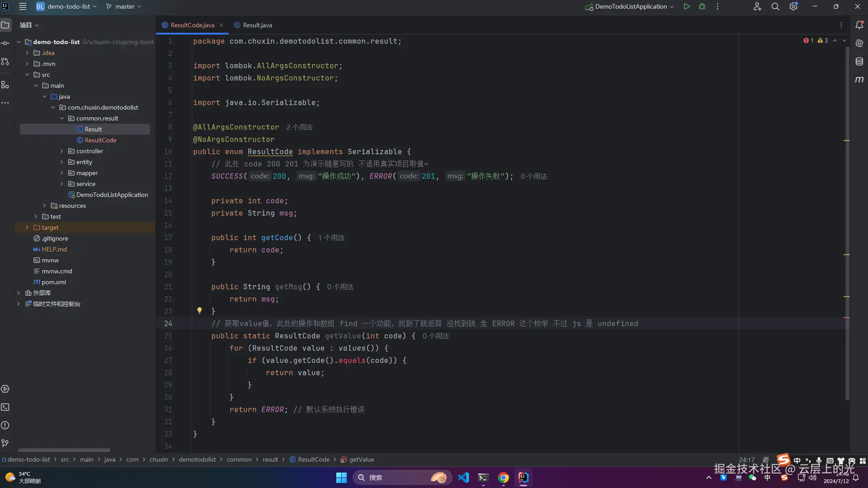The image size is (868, 488).
Task: Open the Project tool window icon
Action: click(5, 25)
